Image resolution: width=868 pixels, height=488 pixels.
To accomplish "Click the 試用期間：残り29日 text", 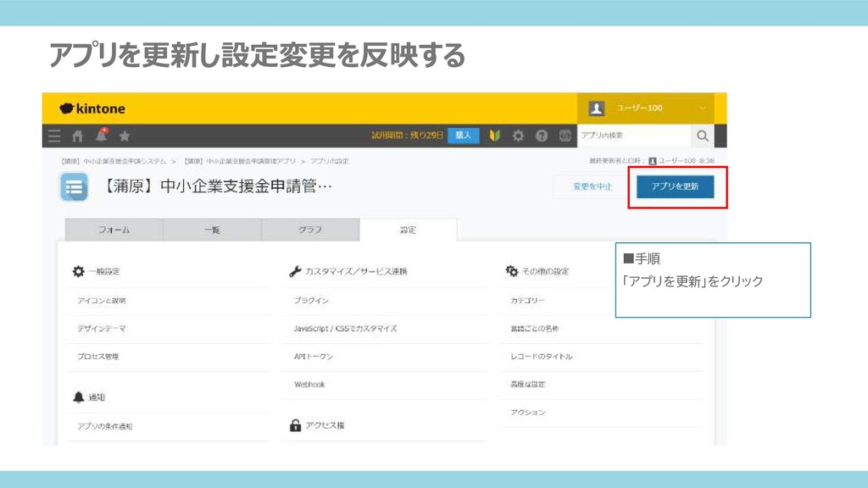I will pos(408,135).
